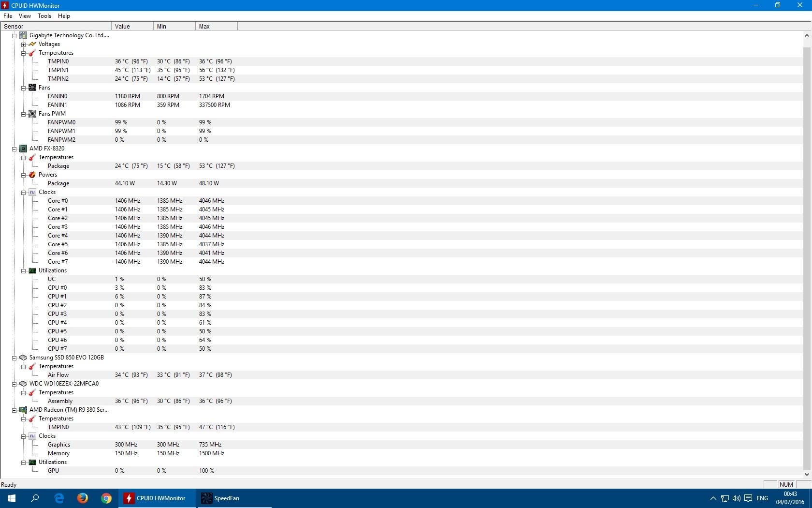Collapse the Samsung SSD 850 EVO node

(x=14, y=358)
